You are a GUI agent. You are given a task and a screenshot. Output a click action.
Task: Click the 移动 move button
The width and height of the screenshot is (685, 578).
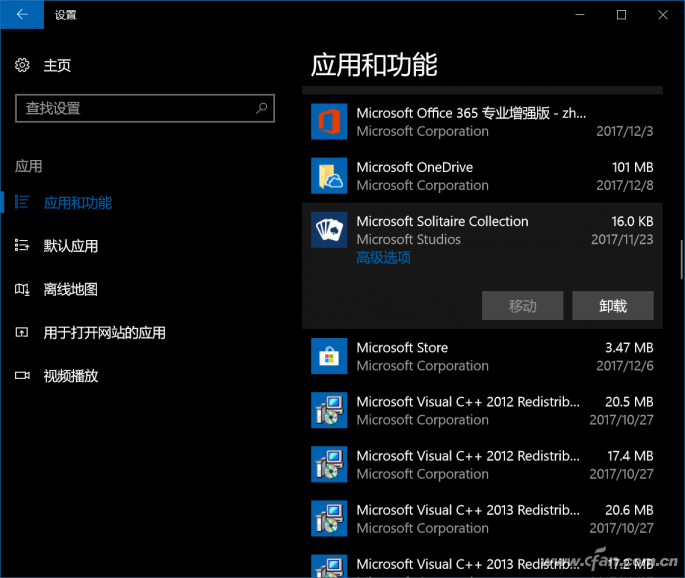[522, 305]
